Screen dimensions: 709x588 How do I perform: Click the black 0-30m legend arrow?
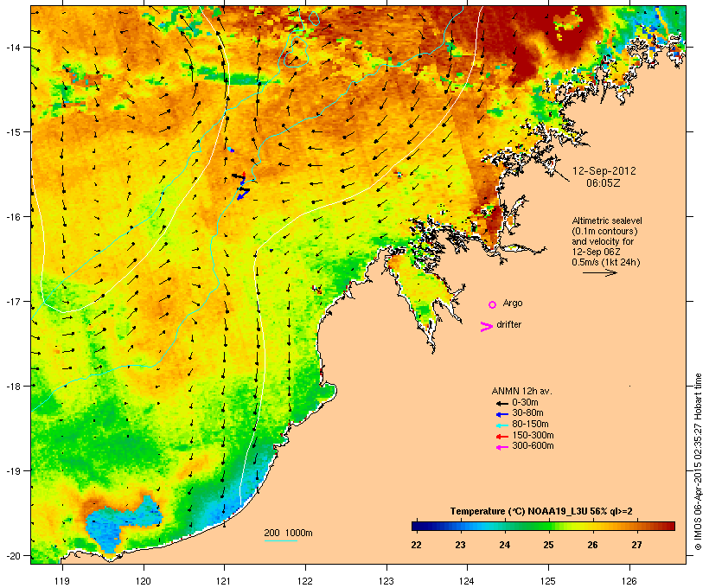coord(501,403)
